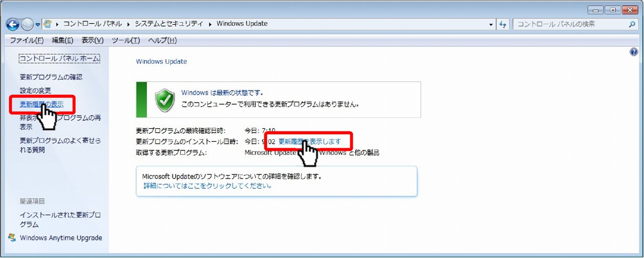The width and height of the screenshot is (644, 258).
Task: Open コントロール パネル ホーム link
Action: click(x=59, y=58)
